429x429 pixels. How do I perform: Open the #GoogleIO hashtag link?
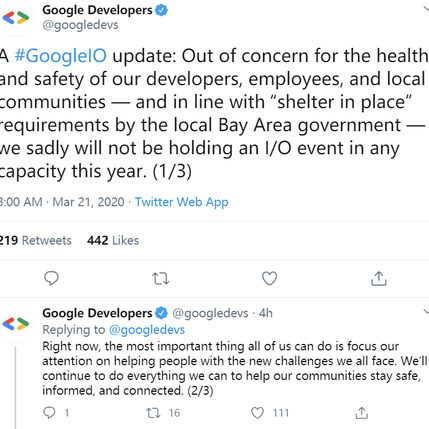coord(61,56)
